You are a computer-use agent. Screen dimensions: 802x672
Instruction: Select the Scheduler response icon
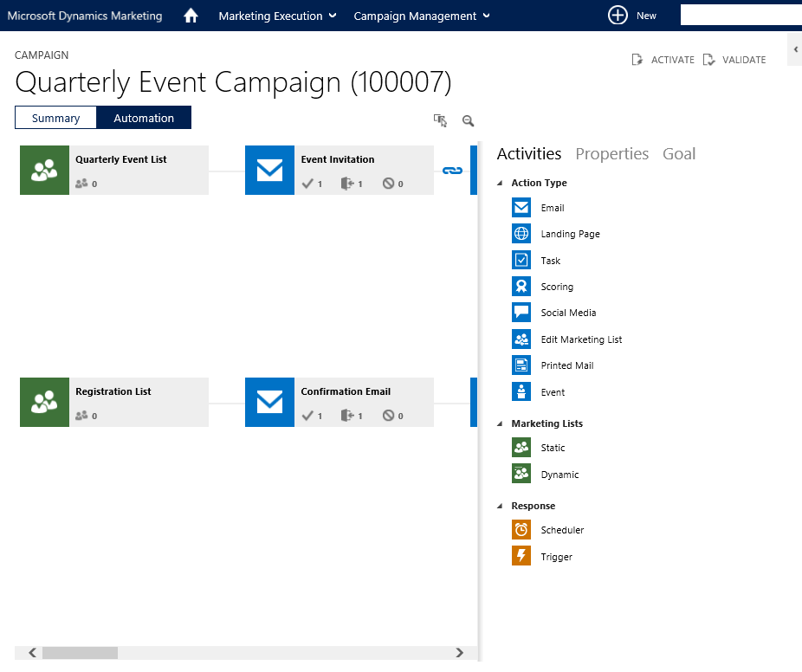pyautogui.click(x=521, y=530)
